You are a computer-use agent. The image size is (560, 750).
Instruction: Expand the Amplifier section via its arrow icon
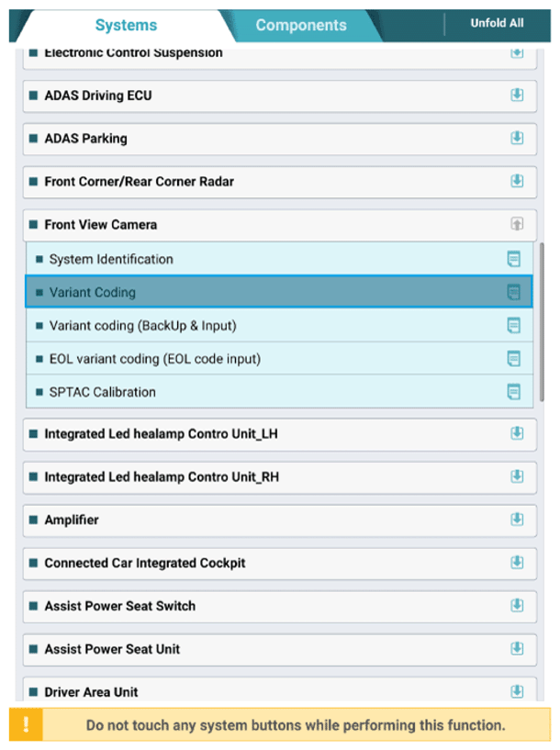517,520
